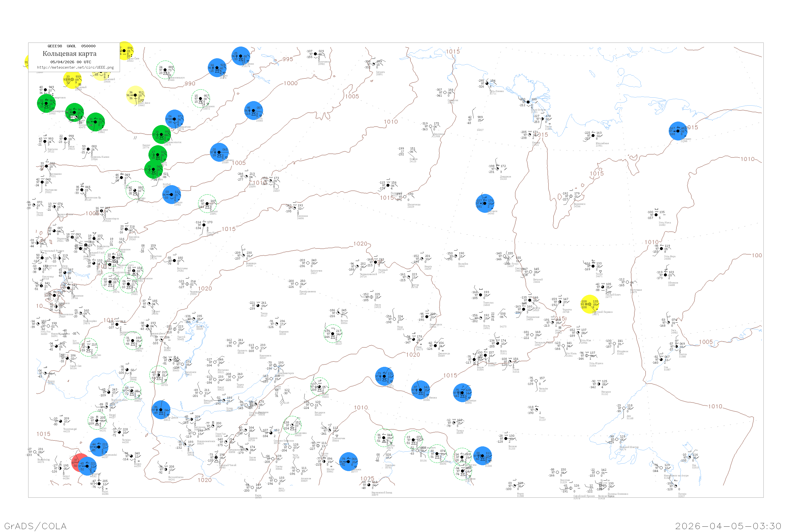Click the Тикси 21824 station plot
The width and height of the screenshot is (798, 532).
pyautogui.click(x=542, y=119)
